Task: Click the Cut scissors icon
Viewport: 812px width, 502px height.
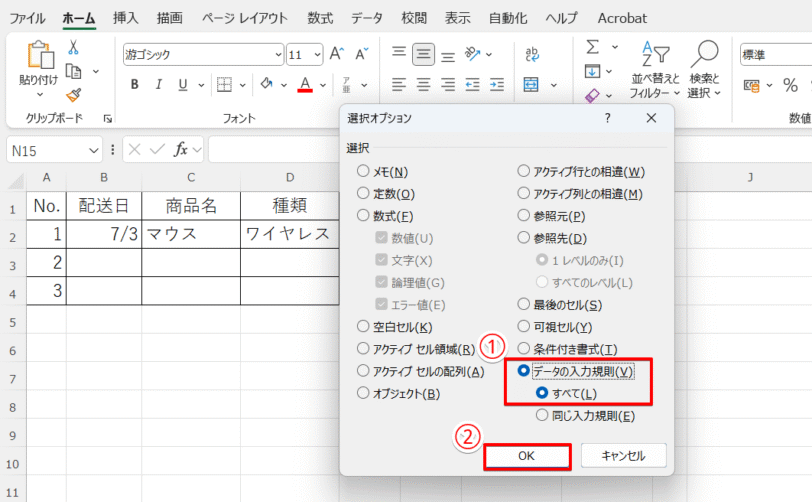Action: [73, 47]
